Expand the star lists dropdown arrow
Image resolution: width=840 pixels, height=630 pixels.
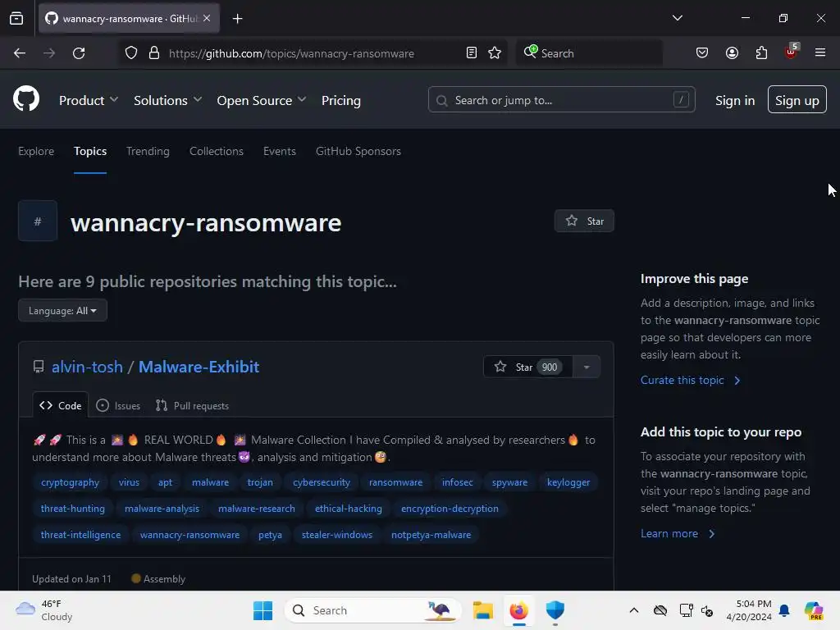click(587, 367)
